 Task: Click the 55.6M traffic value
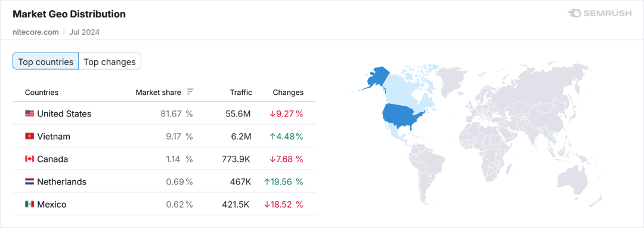pos(238,114)
